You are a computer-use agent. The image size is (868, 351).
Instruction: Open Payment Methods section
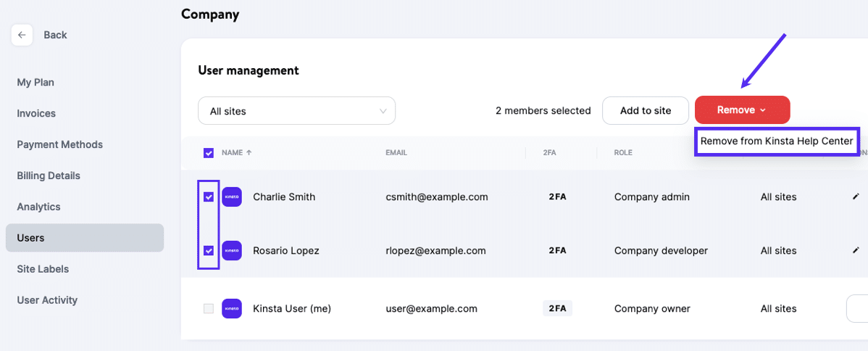59,145
